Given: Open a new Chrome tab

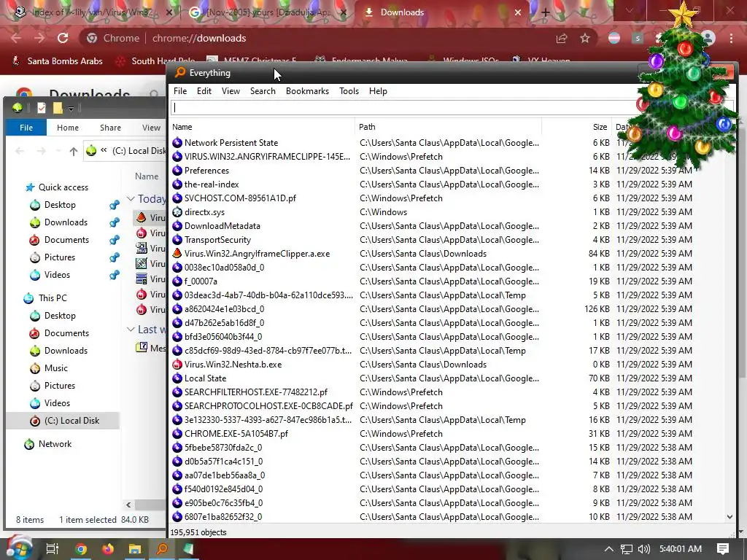Looking at the screenshot, I should (x=546, y=12).
